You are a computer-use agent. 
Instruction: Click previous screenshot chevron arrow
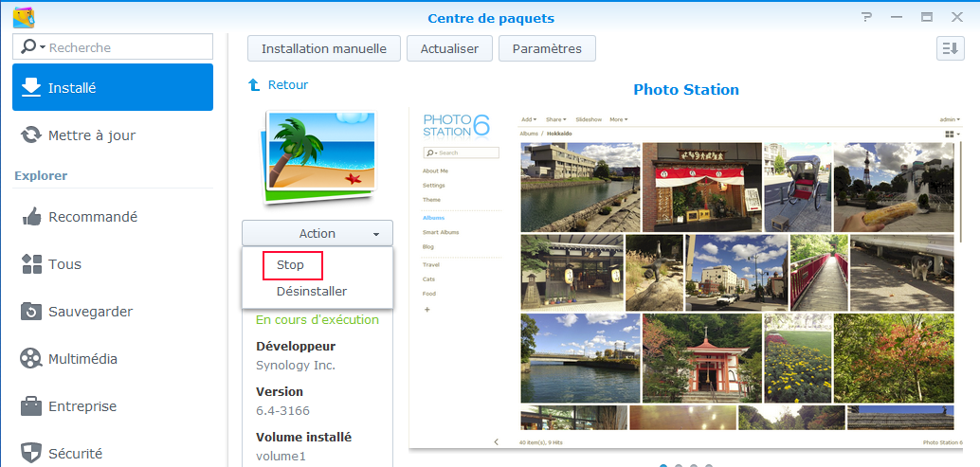tap(495, 442)
